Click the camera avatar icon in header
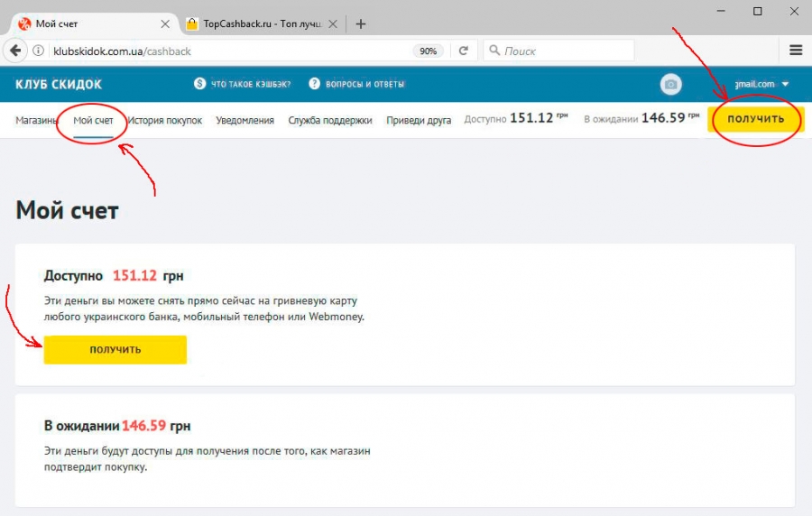 pos(670,85)
